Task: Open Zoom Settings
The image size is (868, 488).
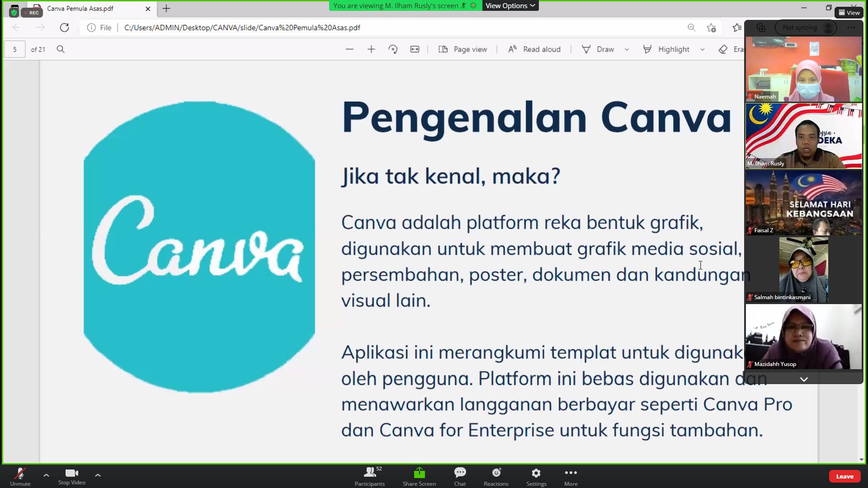Action: pos(536,476)
